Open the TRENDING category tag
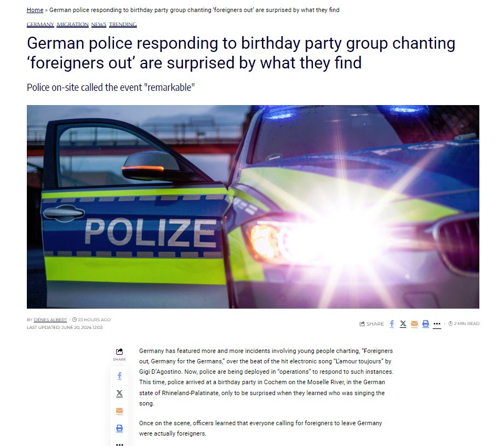This screenshot has width=504, height=446. [x=123, y=25]
